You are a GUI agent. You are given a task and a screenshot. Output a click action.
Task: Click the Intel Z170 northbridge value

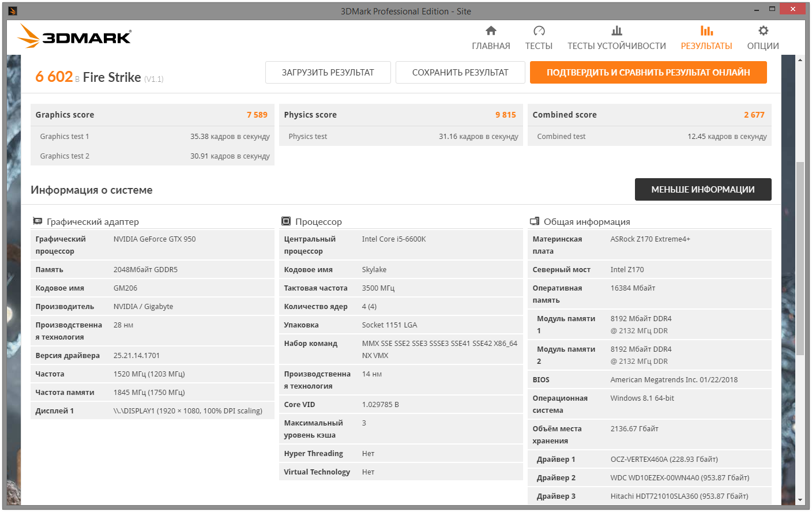(x=627, y=270)
